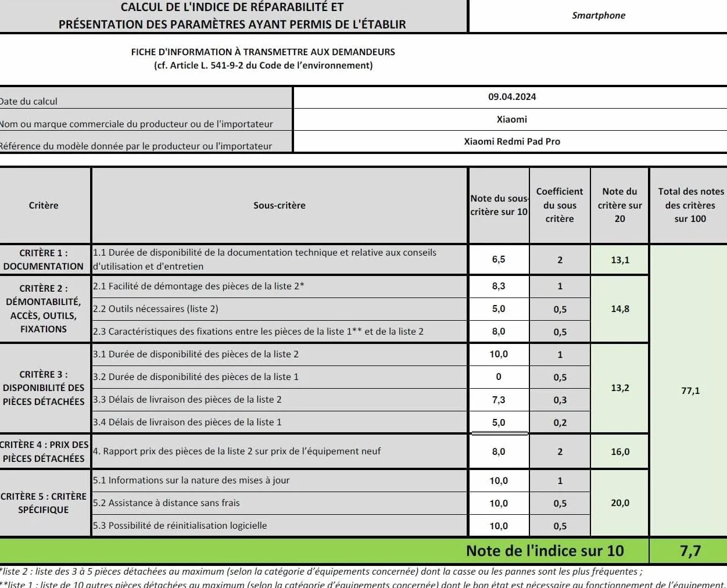Click the 'CRITÈRE 5 : CRITÈRE SPÉCIFIQUE' cell
This screenshot has width=727, height=588.
[44, 503]
